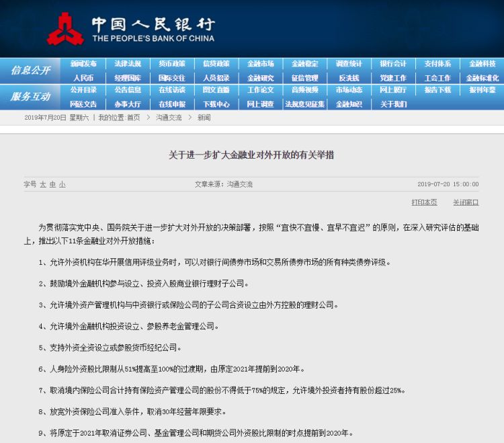Click the 打印本页 print link

[424, 202]
